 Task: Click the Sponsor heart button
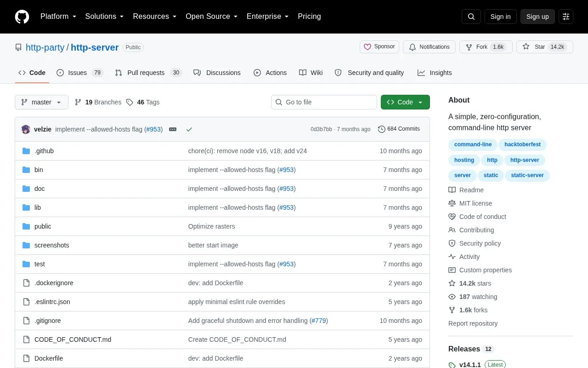(379, 47)
